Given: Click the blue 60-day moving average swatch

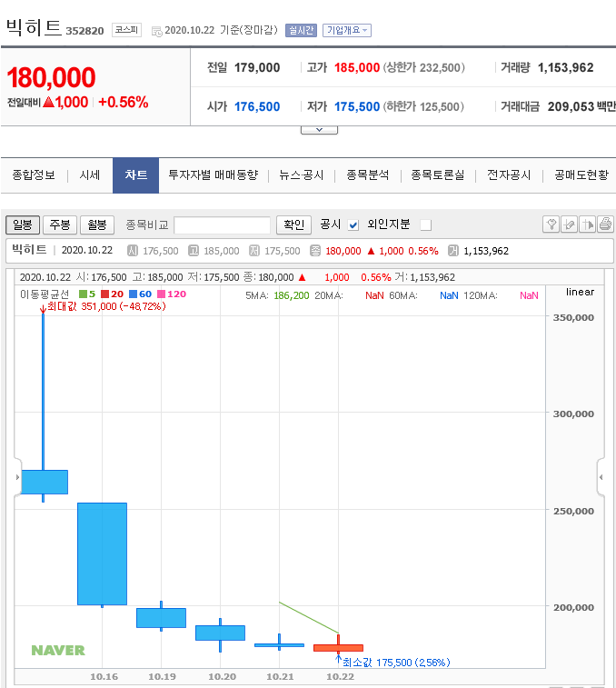Looking at the screenshot, I should (x=133, y=294).
